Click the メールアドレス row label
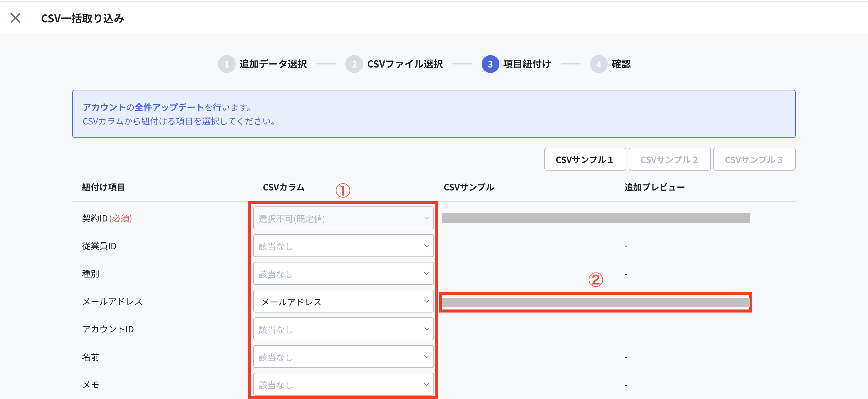868x399 pixels. click(x=112, y=301)
